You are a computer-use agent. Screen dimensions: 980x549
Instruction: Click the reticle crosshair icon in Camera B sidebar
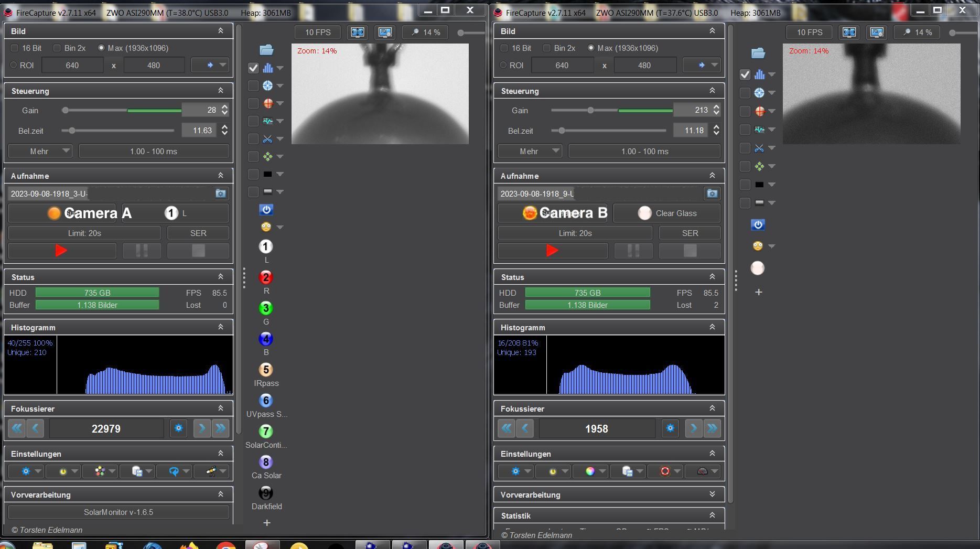coord(759,93)
